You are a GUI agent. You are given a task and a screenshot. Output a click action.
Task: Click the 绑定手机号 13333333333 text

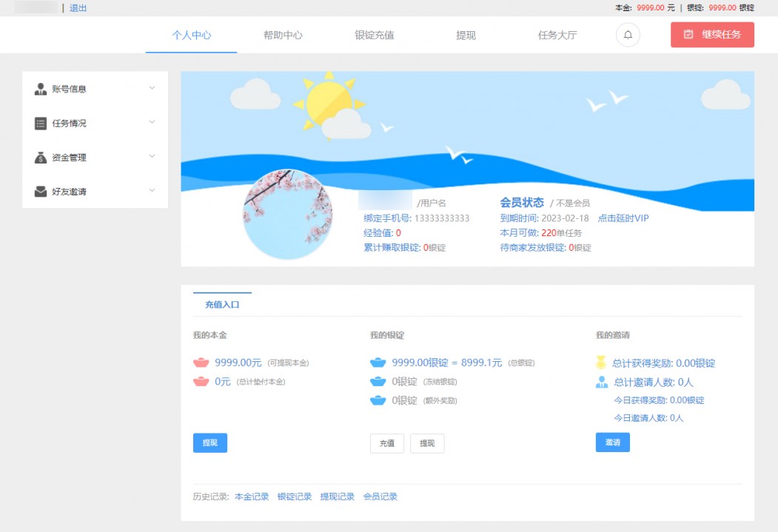tap(416, 218)
